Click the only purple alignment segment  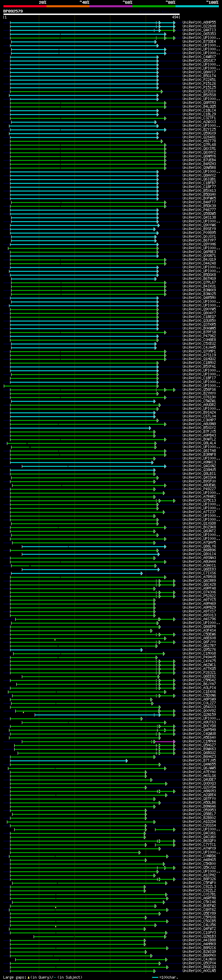(165, 742)
